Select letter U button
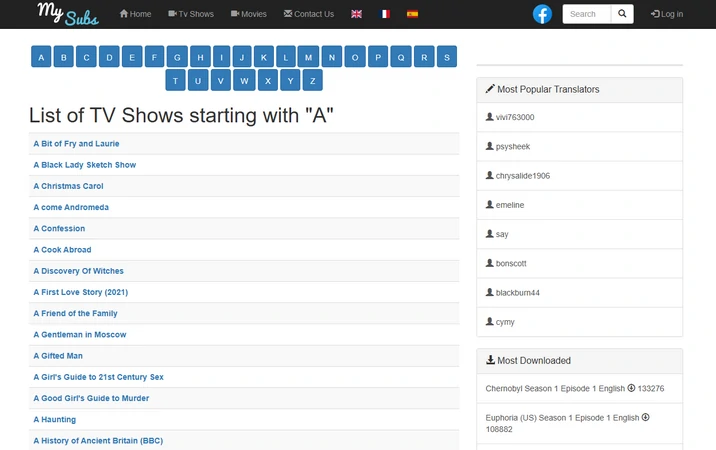Screen dimensions: 716x450 198,80
